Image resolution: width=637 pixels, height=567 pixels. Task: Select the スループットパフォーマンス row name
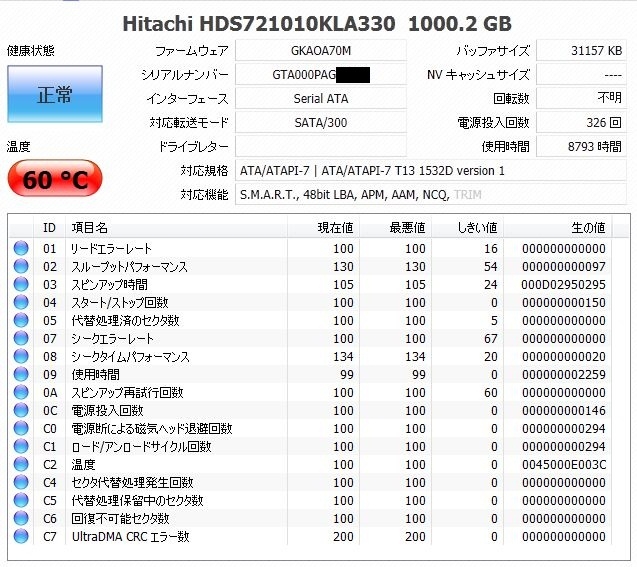[x=129, y=267]
